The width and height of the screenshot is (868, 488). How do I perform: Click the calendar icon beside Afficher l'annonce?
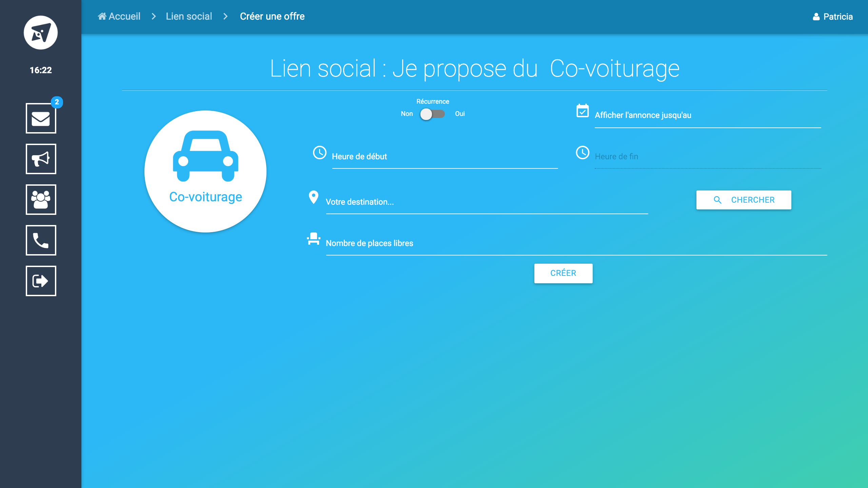[583, 111]
